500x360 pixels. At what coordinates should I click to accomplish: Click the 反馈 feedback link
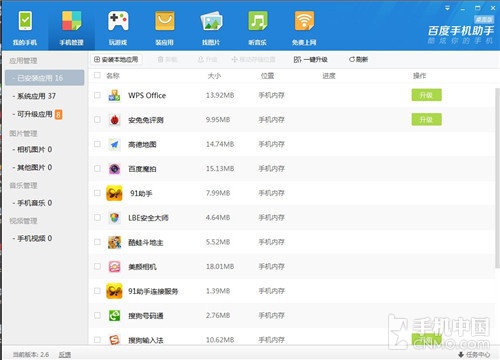click(65, 354)
